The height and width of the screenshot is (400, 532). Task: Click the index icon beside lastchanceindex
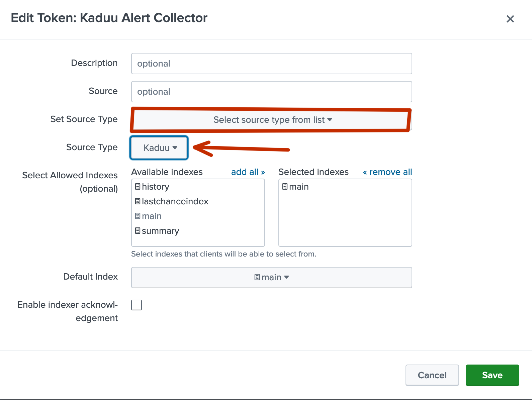(138, 201)
